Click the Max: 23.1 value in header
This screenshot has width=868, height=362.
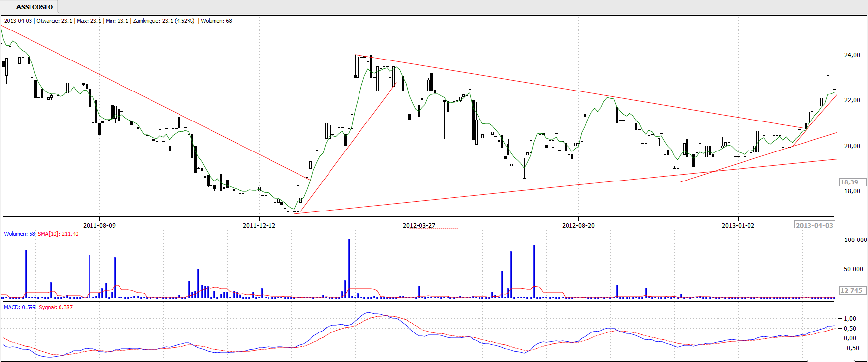point(89,21)
